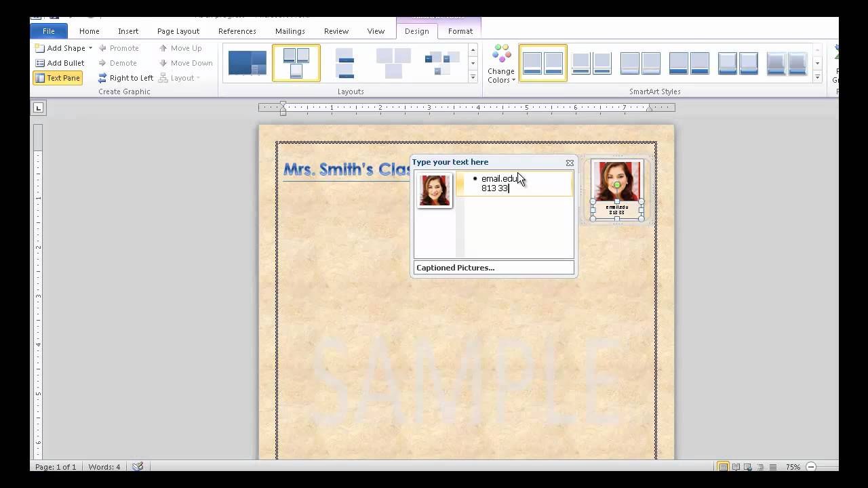Open the Page Layout tab

click(x=178, y=31)
